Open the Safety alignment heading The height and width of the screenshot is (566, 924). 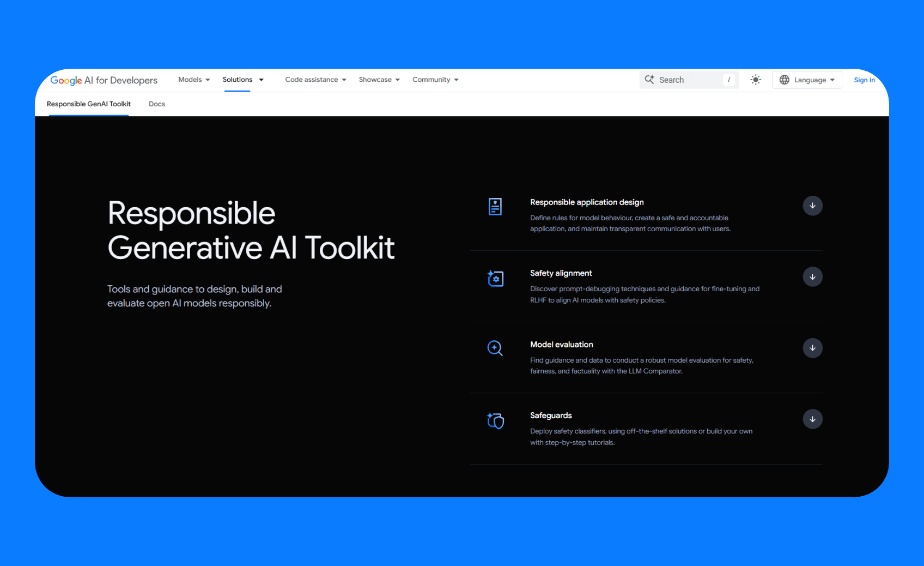[x=561, y=273]
